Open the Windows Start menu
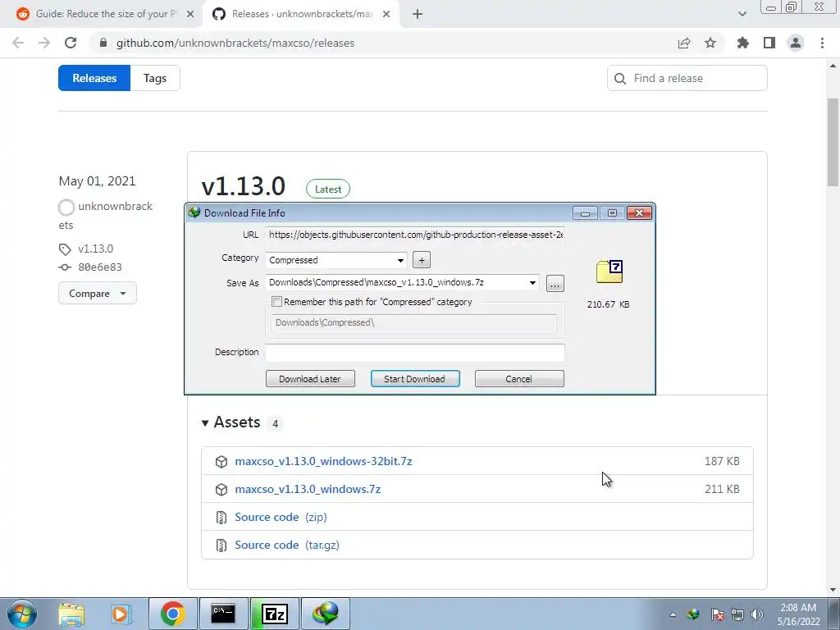 [x=22, y=614]
